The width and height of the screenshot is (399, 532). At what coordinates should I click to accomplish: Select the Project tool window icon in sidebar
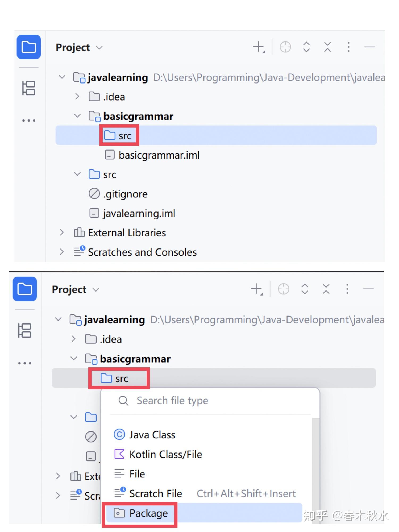coord(28,47)
